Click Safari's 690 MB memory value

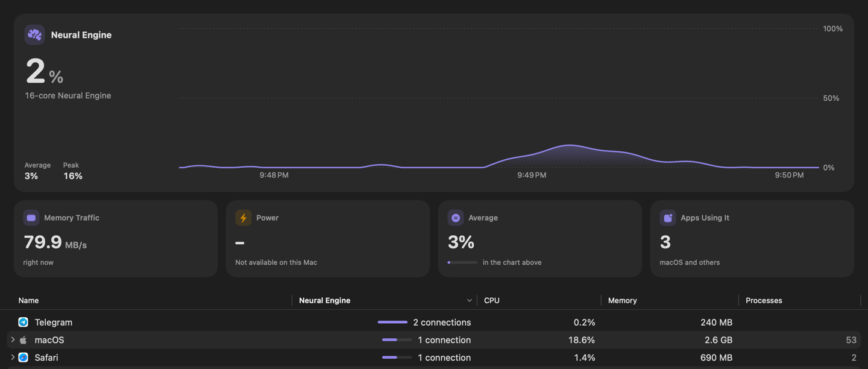click(716, 358)
